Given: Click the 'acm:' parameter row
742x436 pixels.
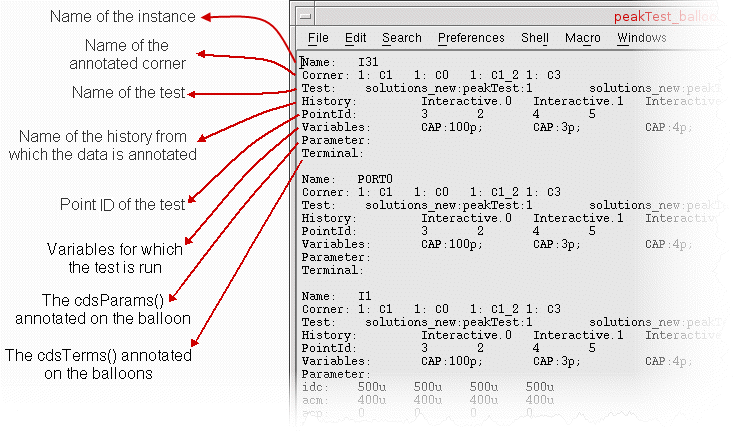Looking at the screenshot, I should (x=318, y=400).
